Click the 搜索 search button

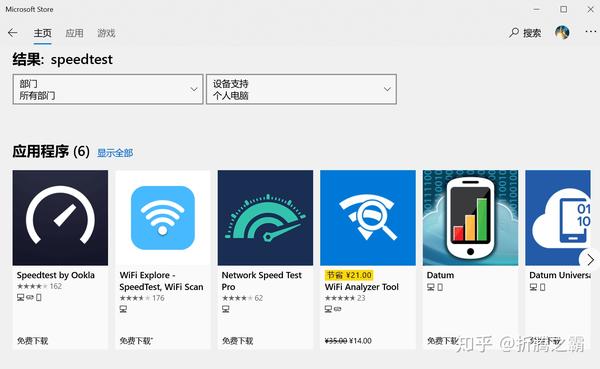(x=525, y=33)
